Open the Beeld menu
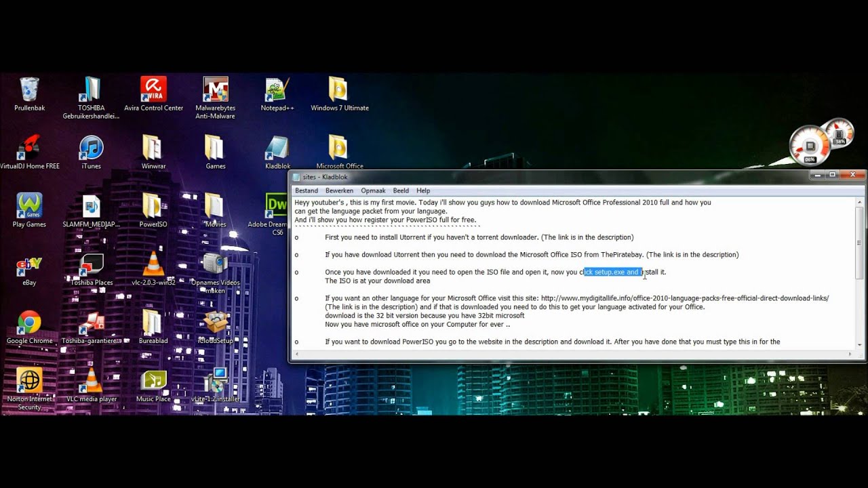 401,191
